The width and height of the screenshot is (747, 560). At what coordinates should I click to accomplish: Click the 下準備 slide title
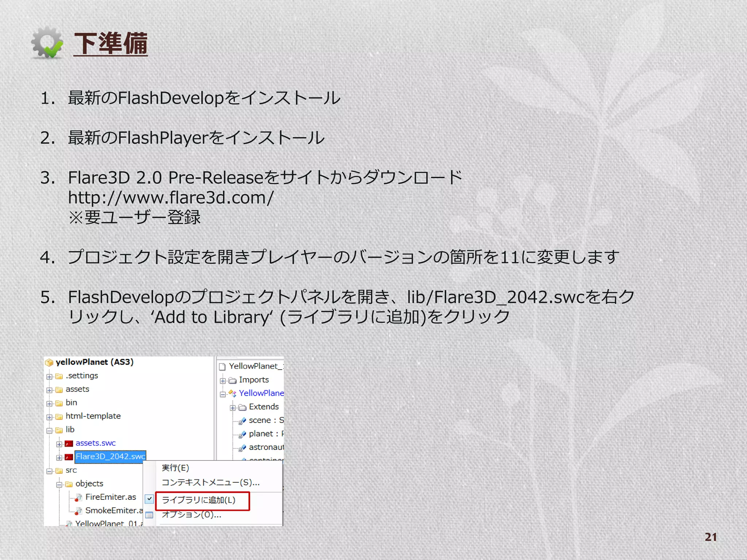(111, 43)
